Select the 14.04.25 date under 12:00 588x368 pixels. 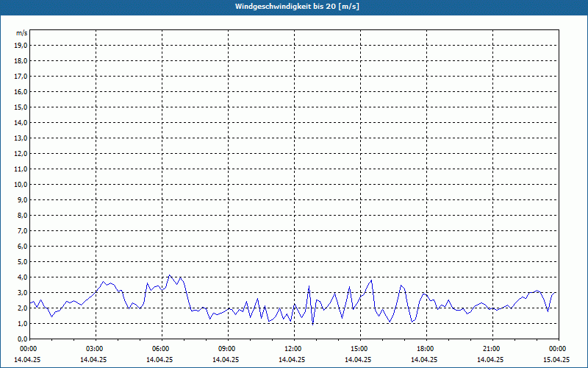(292, 359)
